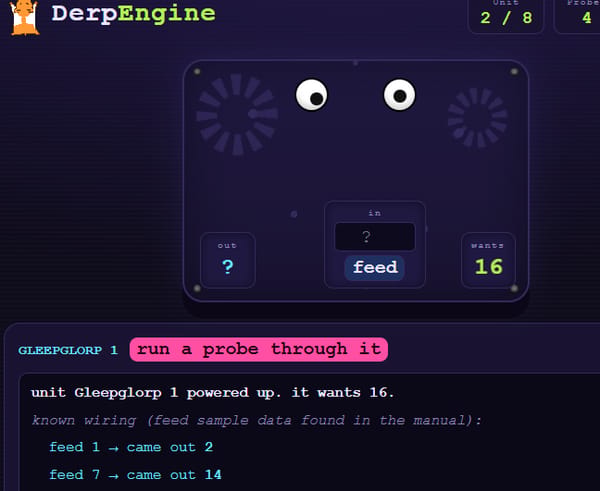Click the 'known wiring' manual hint line
The width and height of the screenshot is (600, 491).
point(256,420)
